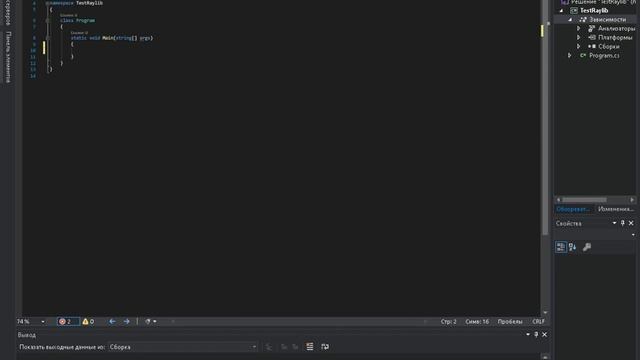This screenshot has height=360, width=640.
Task: Click 'Пробелы' indentation setting
Action: [x=510, y=322]
